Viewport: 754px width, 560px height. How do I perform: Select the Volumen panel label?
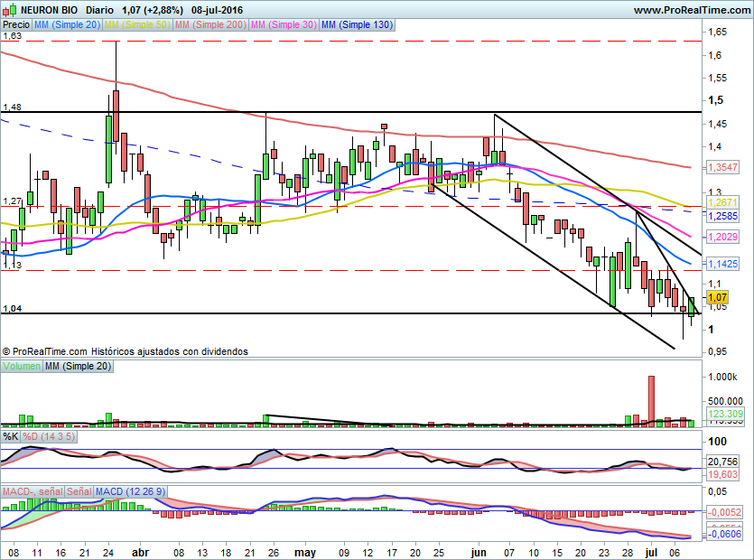tap(22, 366)
